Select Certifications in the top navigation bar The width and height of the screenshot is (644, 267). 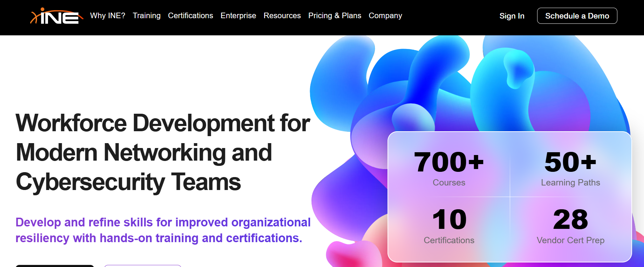[190, 16]
